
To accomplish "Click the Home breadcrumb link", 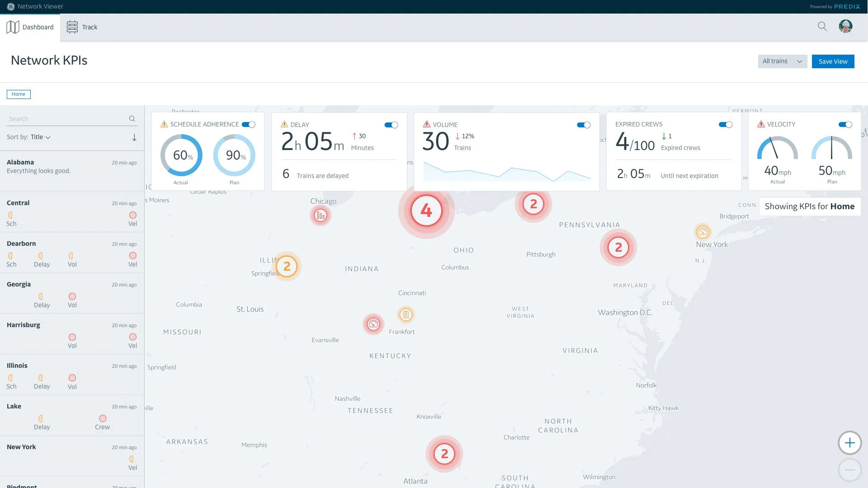I will tap(19, 94).
